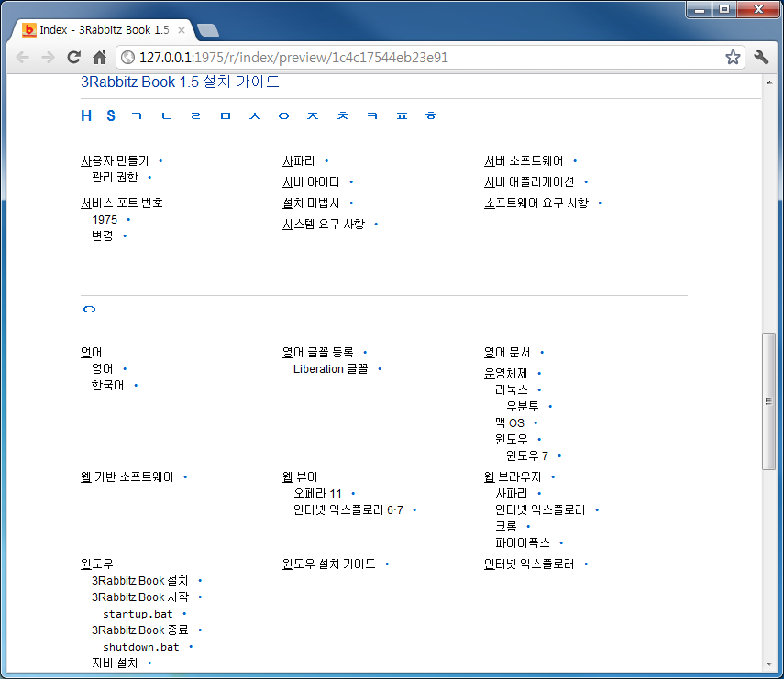Click the bullet link after 웹 기반 소프트웨어
Viewport: 784px width, 679px height.
[x=185, y=477]
